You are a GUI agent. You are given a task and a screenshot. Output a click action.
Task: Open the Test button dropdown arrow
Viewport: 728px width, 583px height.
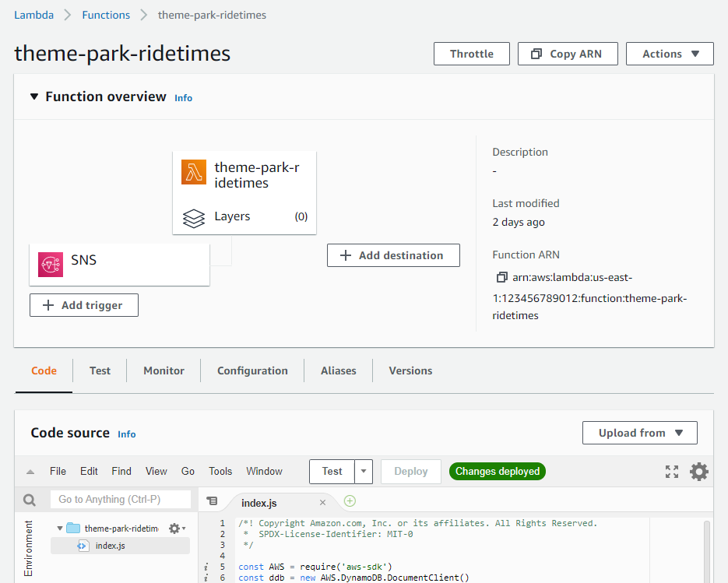click(x=364, y=472)
